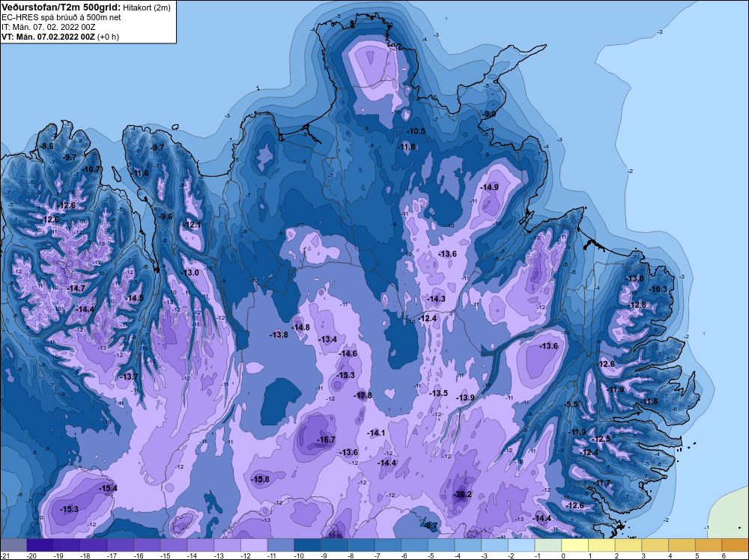Image resolution: width=749 pixels, height=560 pixels.
Task: Click the -14.5 temperature label
Action: point(134,298)
